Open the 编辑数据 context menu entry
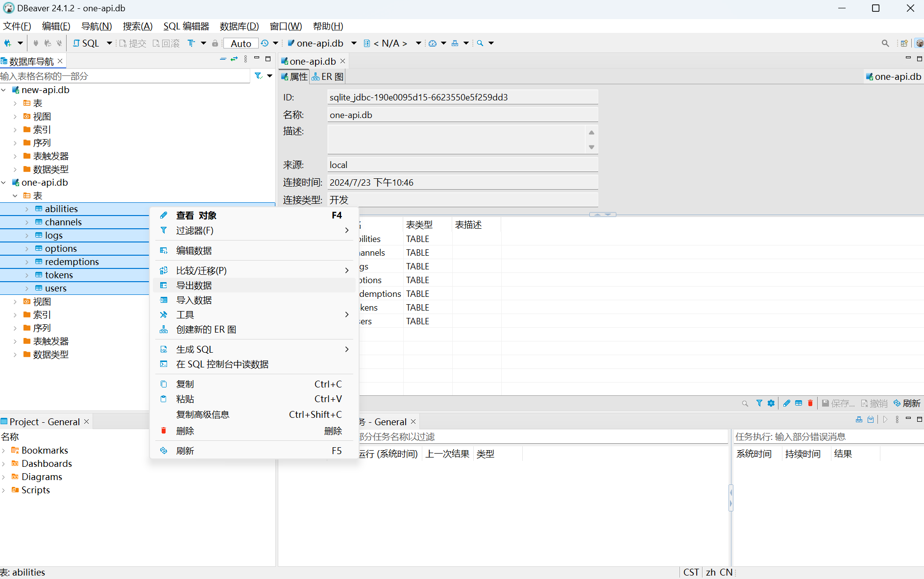924x579 pixels. 254,250
